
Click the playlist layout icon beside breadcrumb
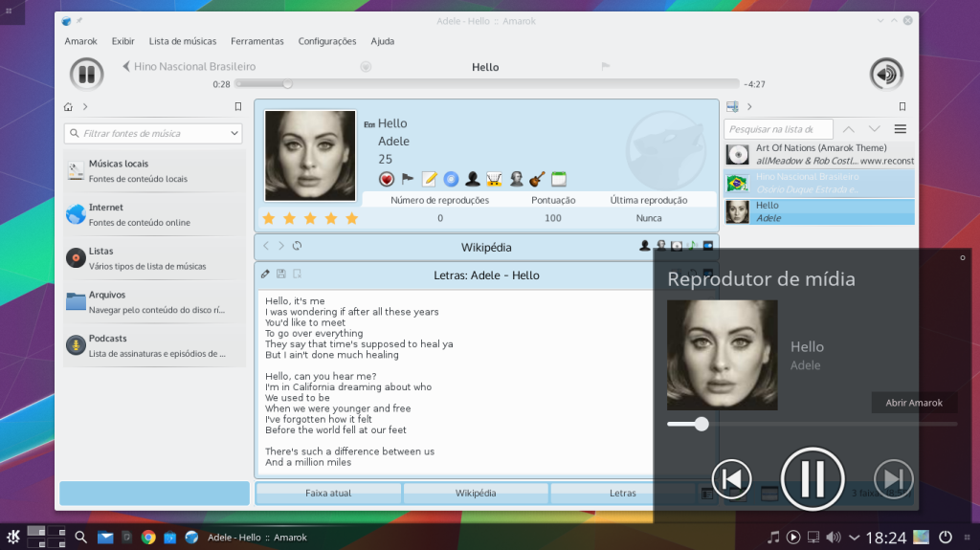(732, 107)
